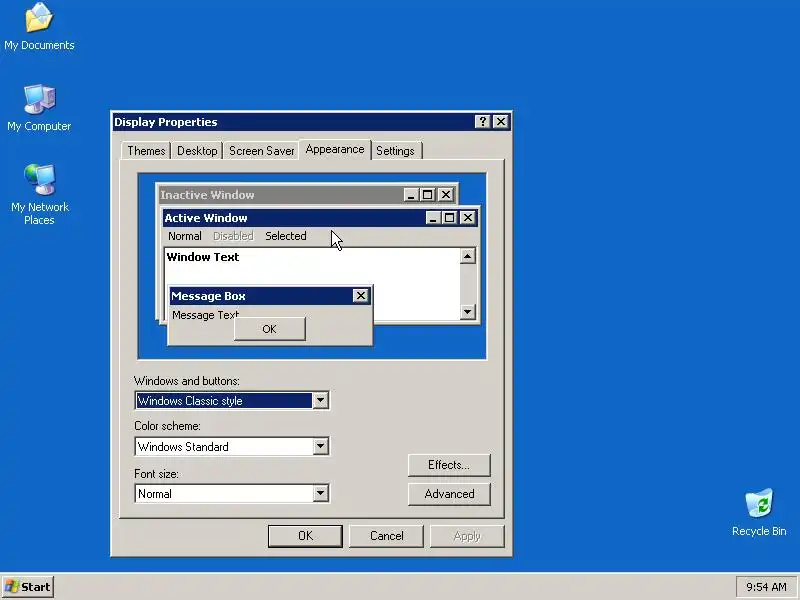Click the Normal menu item in preview
The width and height of the screenshot is (800, 600).
[x=185, y=236]
